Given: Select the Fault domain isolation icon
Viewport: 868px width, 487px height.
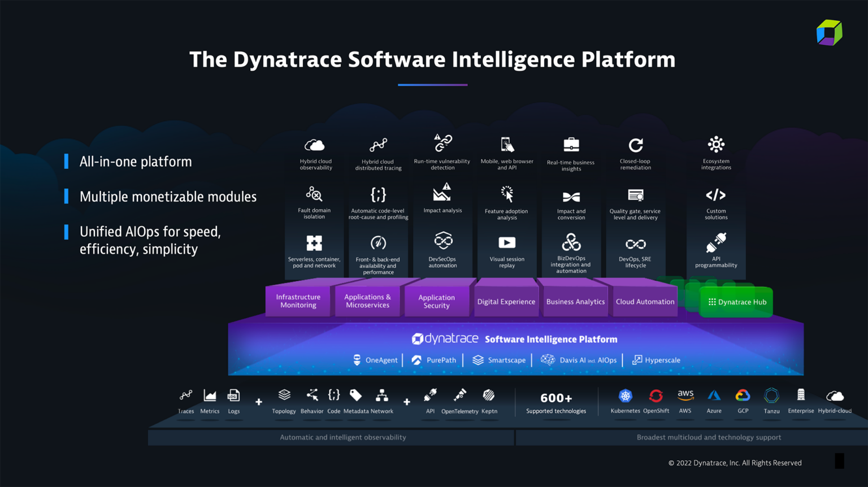Looking at the screenshot, I should tap(314, 194).
